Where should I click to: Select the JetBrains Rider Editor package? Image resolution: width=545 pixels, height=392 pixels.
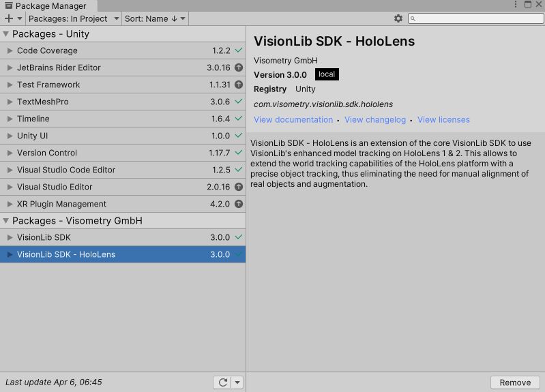click(123, 67)
